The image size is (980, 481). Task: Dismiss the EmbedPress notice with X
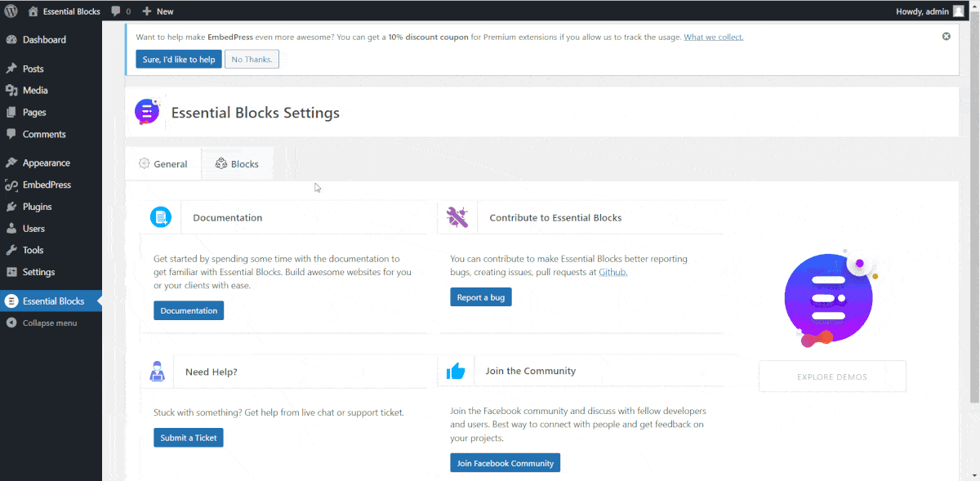tap(946, 37)
